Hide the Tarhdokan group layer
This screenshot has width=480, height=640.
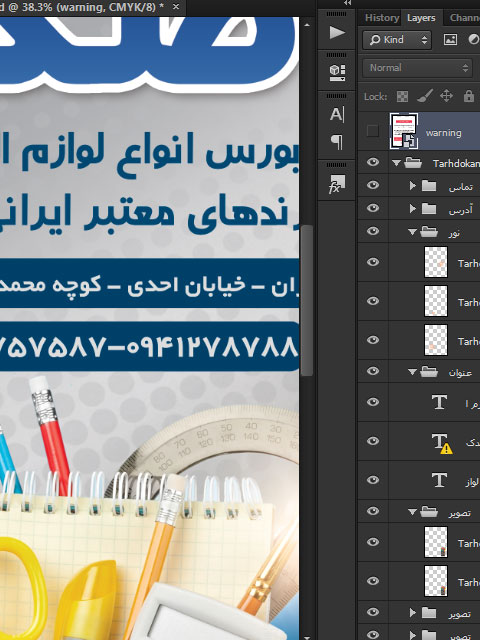pyautogui.click(x=373, y=162)
